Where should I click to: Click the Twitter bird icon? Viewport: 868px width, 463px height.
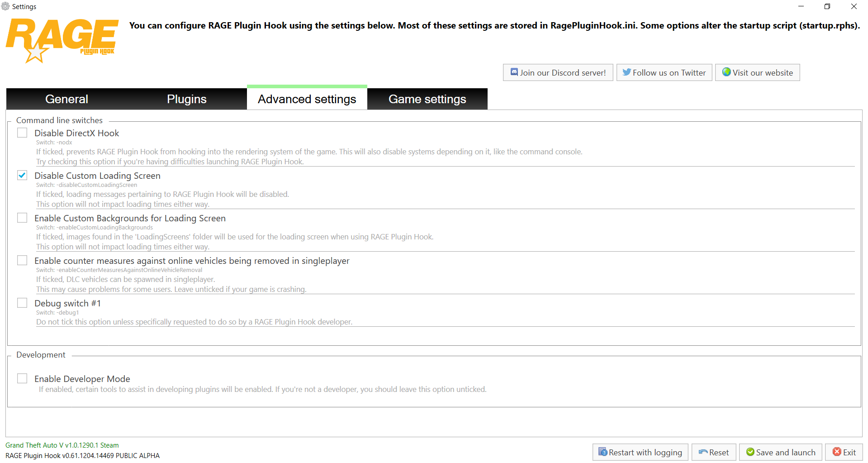point(626,72)
